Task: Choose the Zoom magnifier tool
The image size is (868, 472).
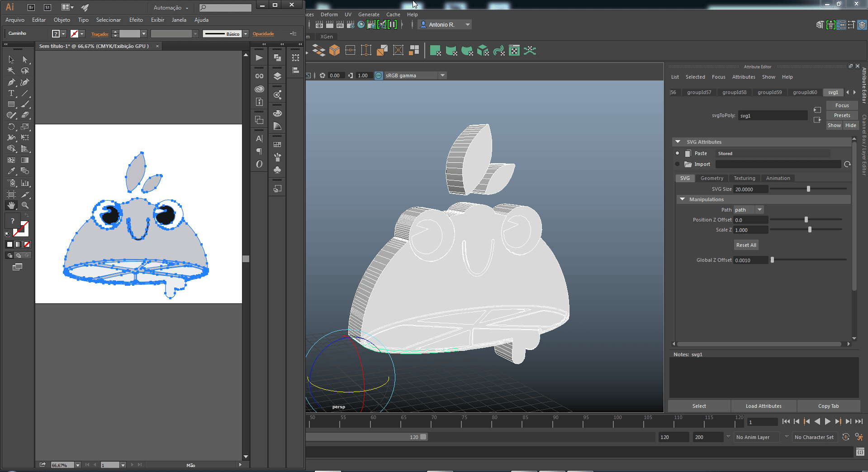Action: (x=25, y=205)
